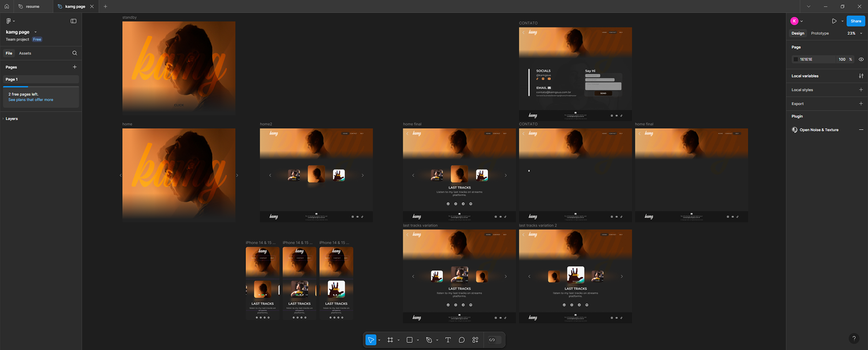Expand the Layers section
The image size is (868, 350).
coord(12,119)
